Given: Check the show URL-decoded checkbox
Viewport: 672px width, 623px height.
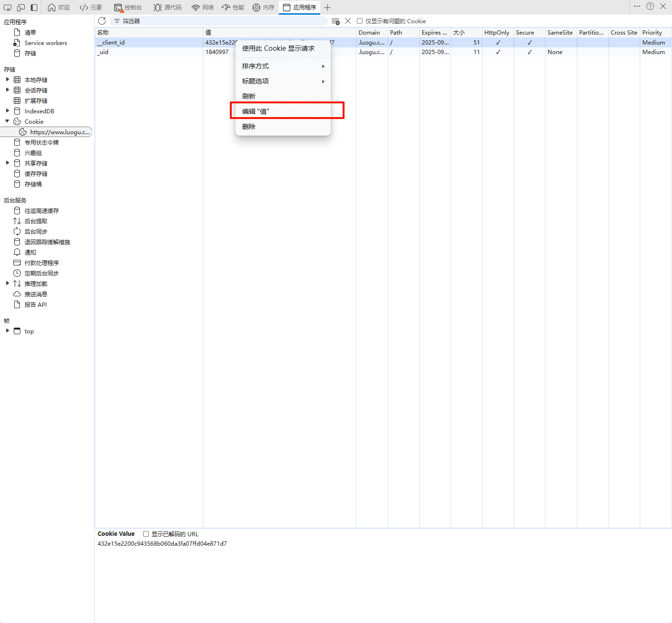Looking at the screenshot, I should pyautogui.click(x=146, y=534).
